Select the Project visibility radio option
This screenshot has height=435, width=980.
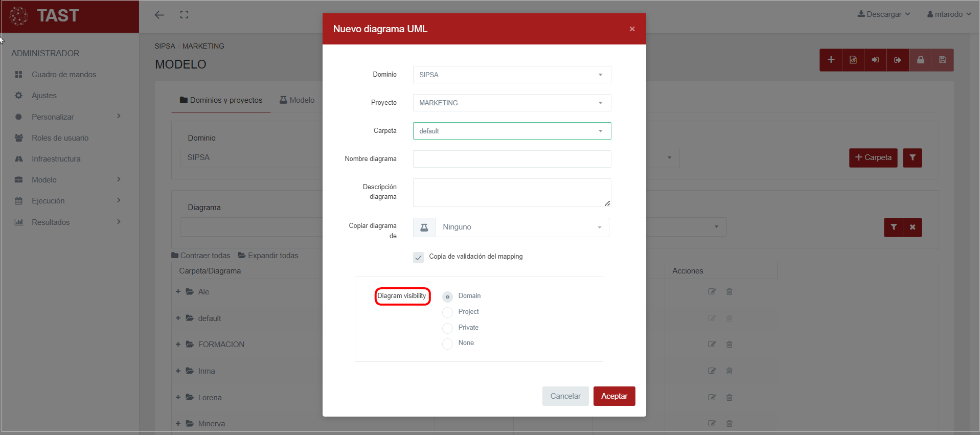(447, 312)
